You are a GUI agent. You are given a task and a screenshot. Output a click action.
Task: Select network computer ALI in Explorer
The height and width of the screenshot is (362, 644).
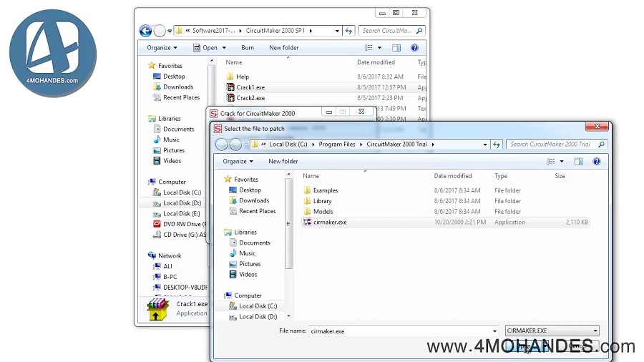(167, 266)
